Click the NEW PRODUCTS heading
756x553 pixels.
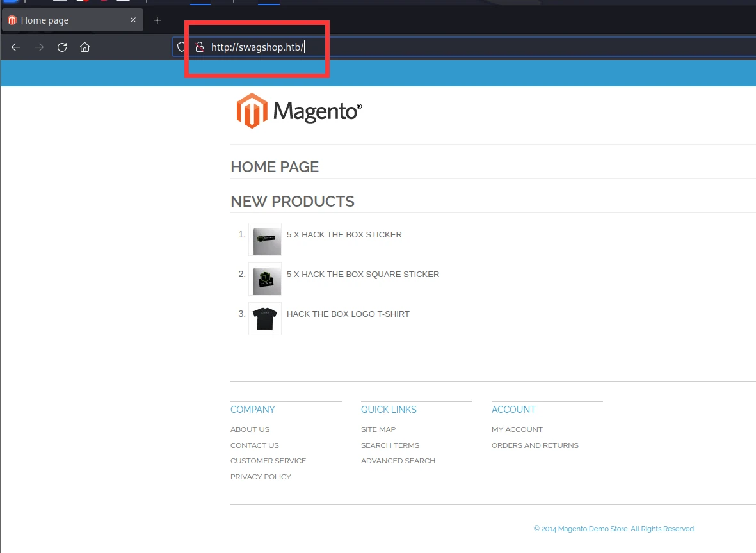(x=293, y=202)
